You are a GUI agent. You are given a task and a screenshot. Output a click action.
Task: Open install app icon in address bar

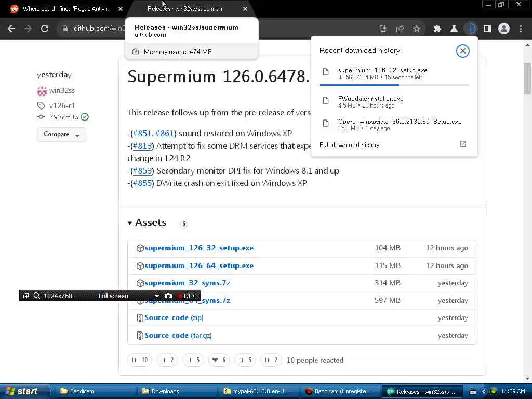point(383,29)
